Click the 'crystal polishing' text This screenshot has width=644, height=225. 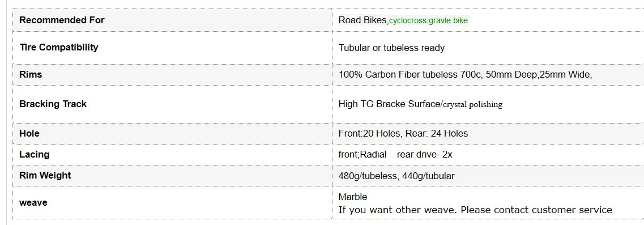(x=473, y=104)
